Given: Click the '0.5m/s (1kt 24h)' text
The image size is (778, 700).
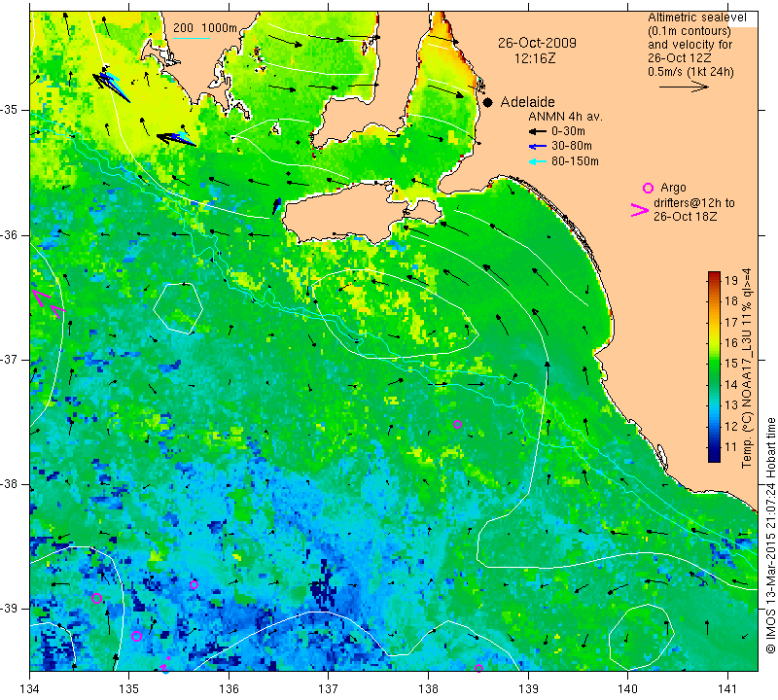Looking at the screenshot, I should coord(690,72).
